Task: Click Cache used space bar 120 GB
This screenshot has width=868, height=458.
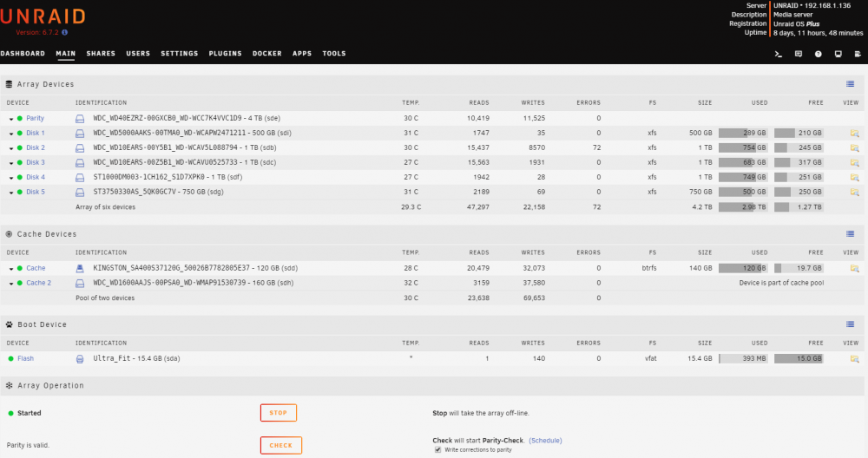Action: coord(743,268)
